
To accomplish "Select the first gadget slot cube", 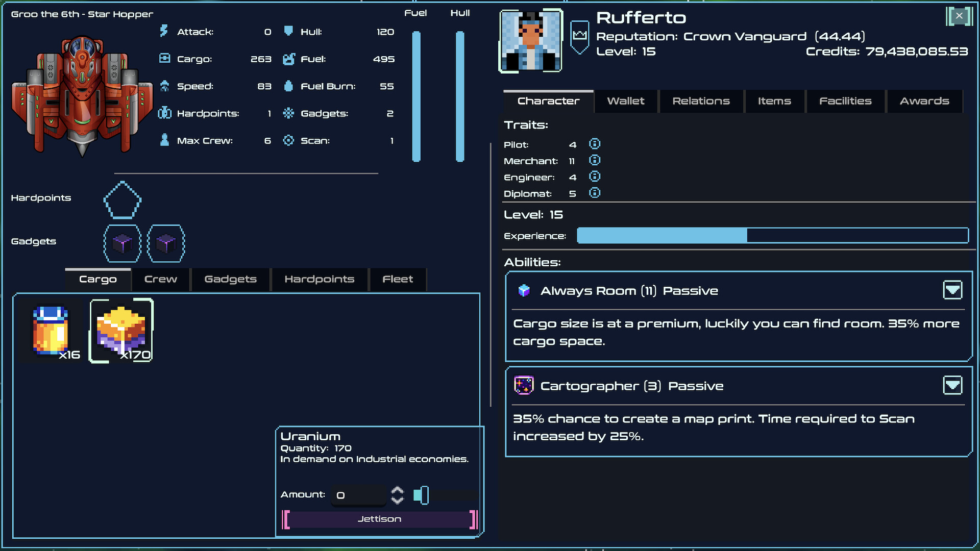I will tap(122, 243).
